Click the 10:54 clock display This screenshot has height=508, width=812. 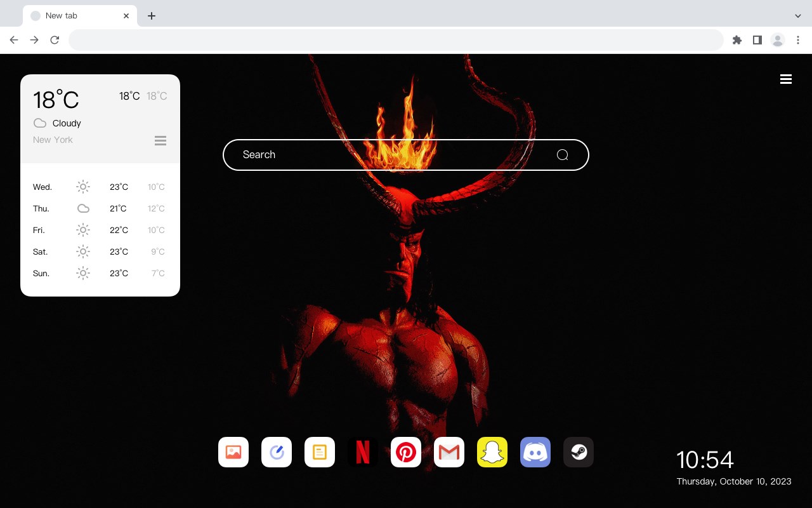pyautogui.click(x=705, y=460)
